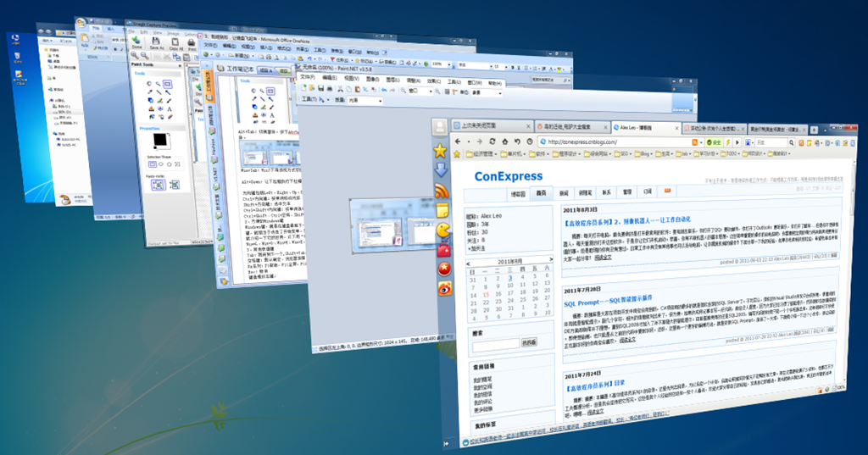This screenshot has height=455, width=868.
Task: Click Save As in the Snagit toolbar
Action: (156, 42)
